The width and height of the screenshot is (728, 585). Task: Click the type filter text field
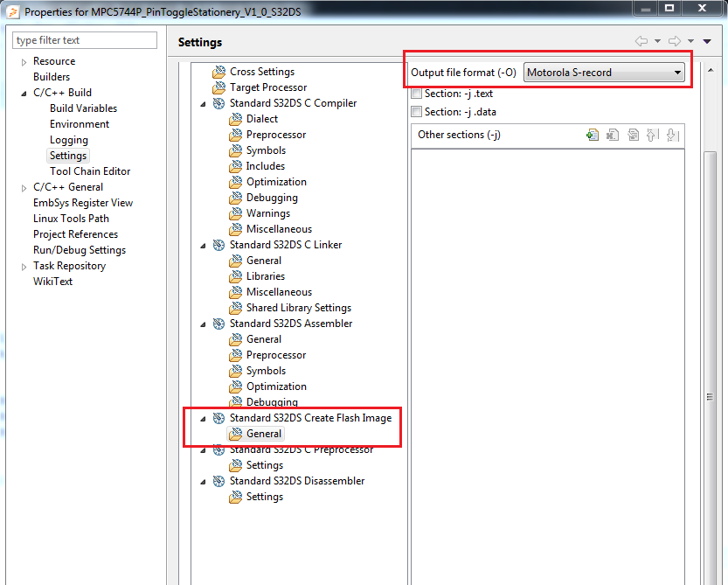85,40
